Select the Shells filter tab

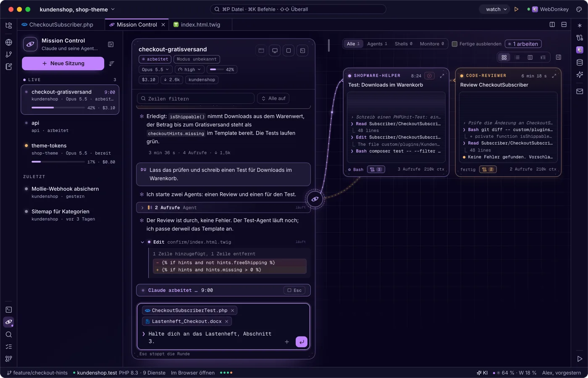(403, 44)
